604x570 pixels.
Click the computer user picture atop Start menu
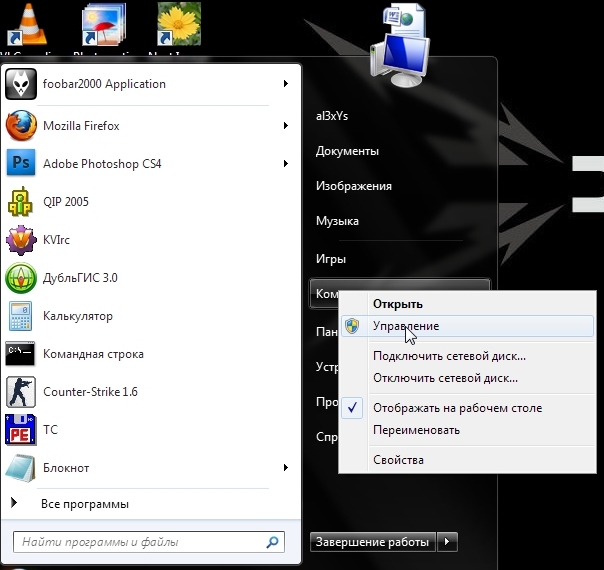click(401, 45)
